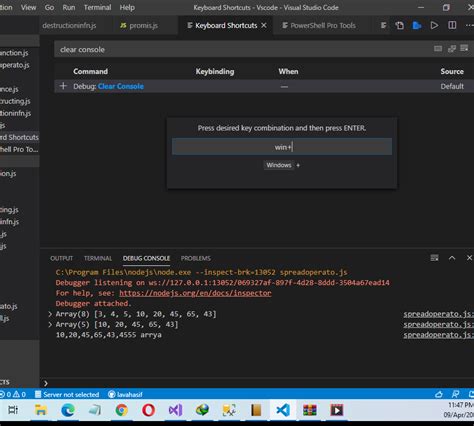Click VS Code icon on taskbar
The height and width of the screenshot is (426, 474).
[x=283, y=410]
